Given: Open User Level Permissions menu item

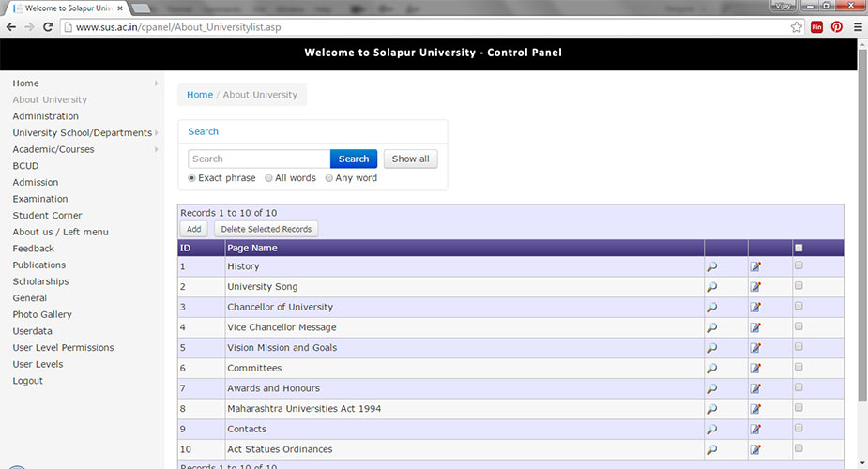Looking at the screenshot, I should tap(63, 348).
